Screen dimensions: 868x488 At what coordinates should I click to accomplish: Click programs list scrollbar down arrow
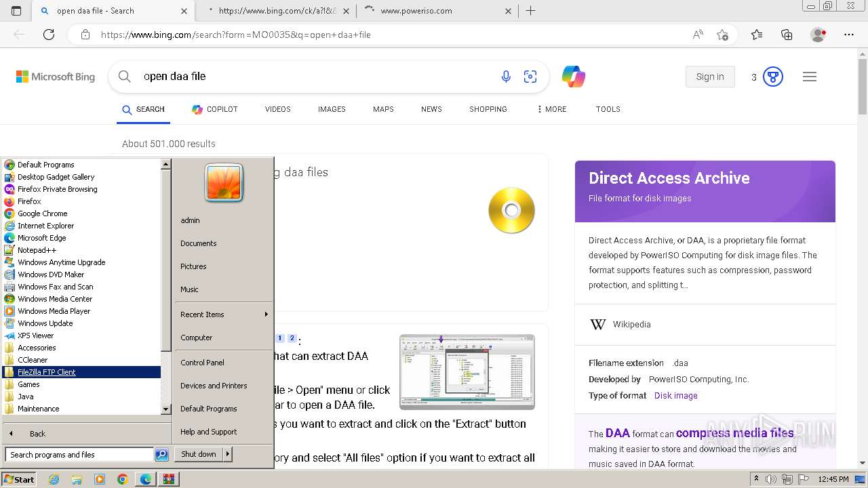(165, 409)
